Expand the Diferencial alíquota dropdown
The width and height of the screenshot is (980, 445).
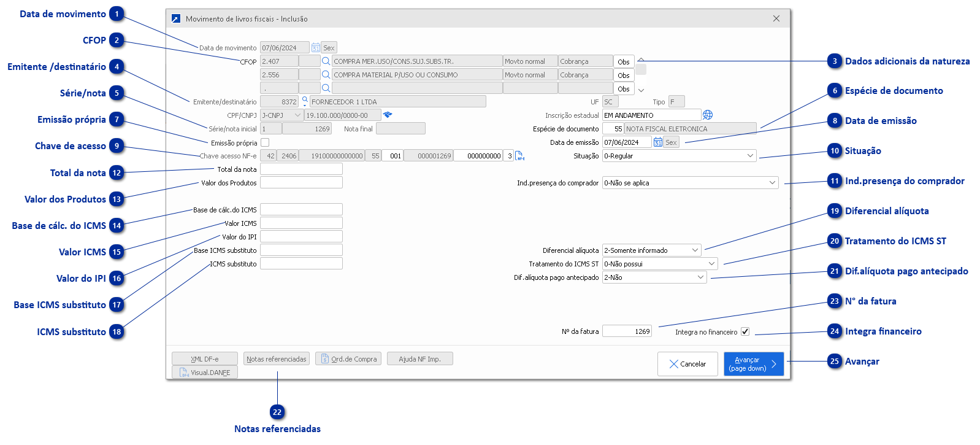[695, 250]
